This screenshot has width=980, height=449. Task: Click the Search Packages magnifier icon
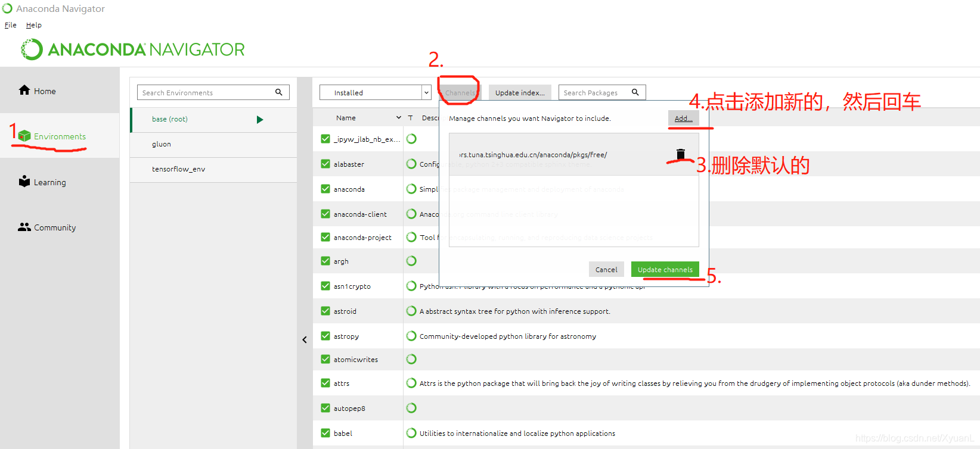click(x=635, y=92)
